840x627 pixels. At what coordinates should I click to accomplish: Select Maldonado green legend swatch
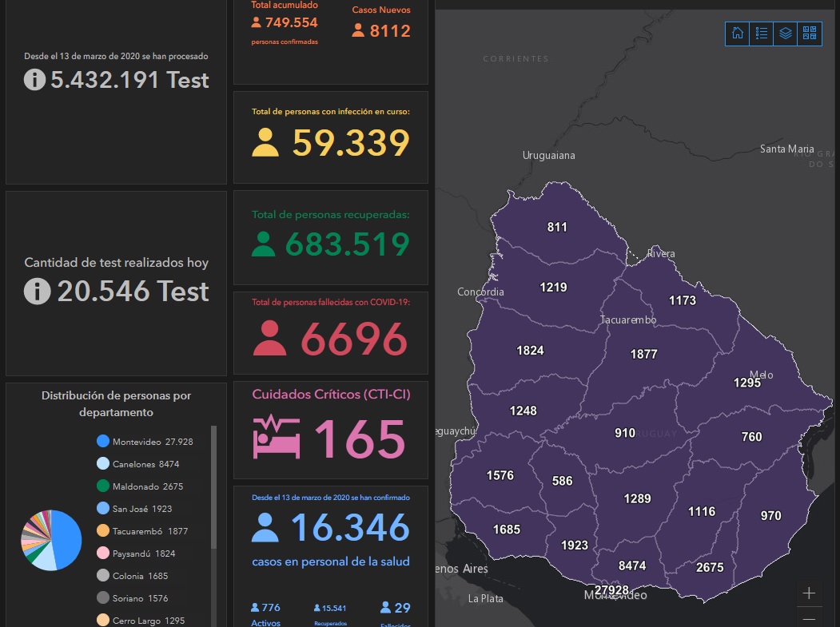(102, 486)
